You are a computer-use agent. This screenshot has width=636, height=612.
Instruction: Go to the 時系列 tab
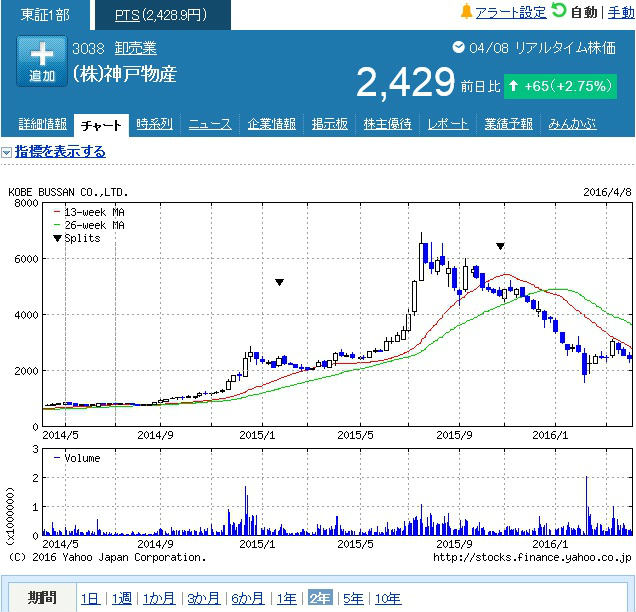(155, 124)
